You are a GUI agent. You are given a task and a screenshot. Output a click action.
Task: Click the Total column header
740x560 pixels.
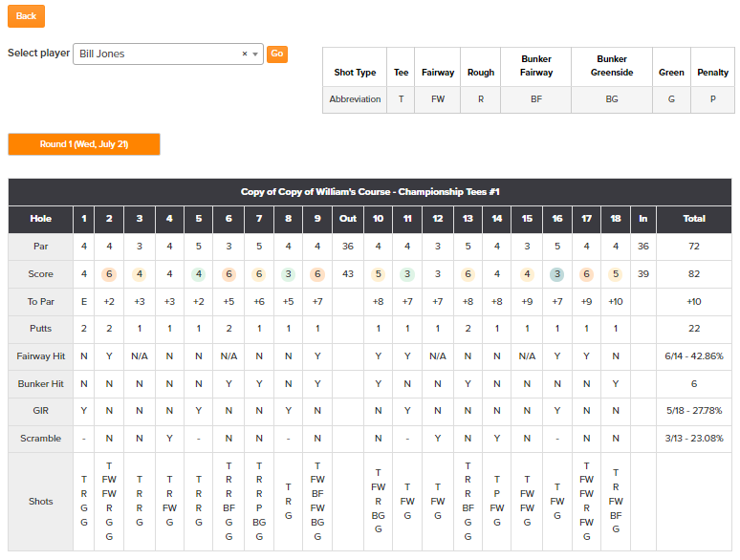pos(694,219)
